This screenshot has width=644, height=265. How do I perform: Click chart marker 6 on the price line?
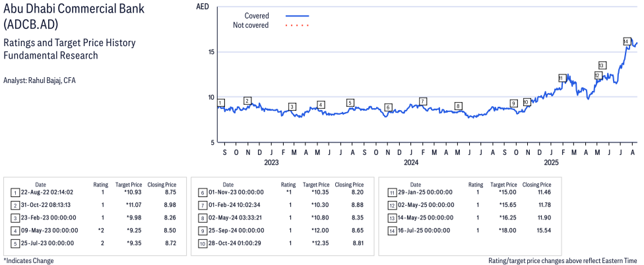coord(388,107)
